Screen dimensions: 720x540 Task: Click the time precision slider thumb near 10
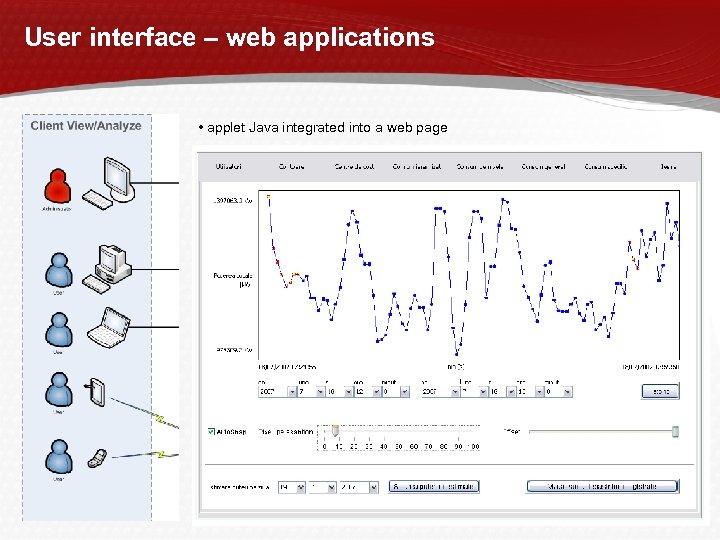pyautogui.click(x=335, y=431)
